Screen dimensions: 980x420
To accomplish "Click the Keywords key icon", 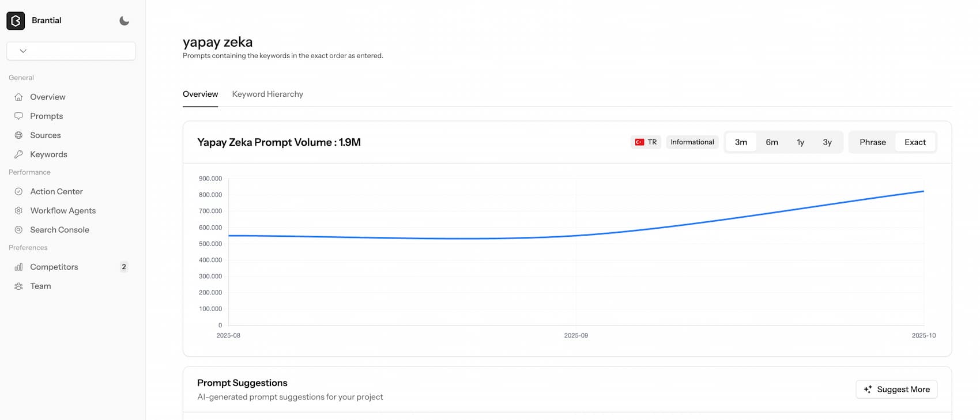I will (18, 154).
